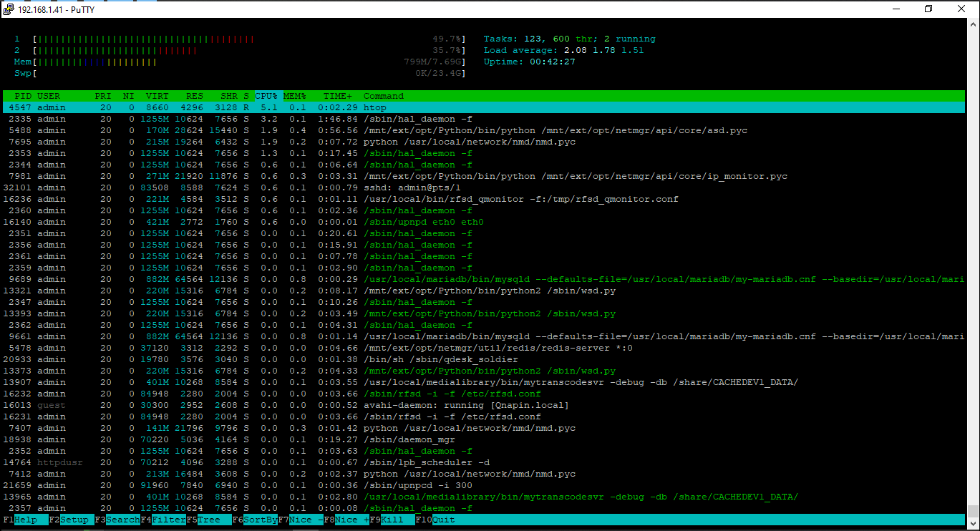Open F2 Setup in htop
The image size is (980, 531).
pos(74,520)
